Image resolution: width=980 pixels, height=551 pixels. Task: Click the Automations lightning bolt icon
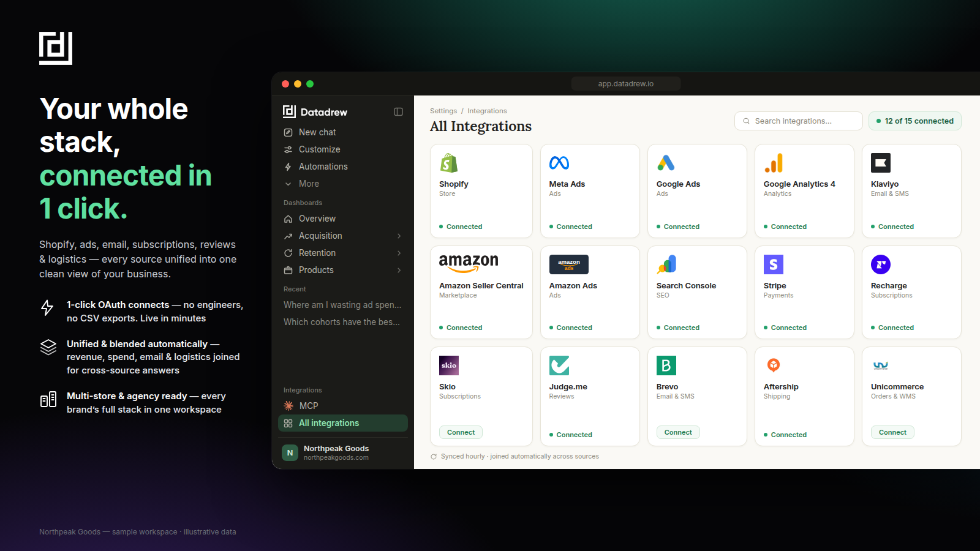[x=288, y=167]
